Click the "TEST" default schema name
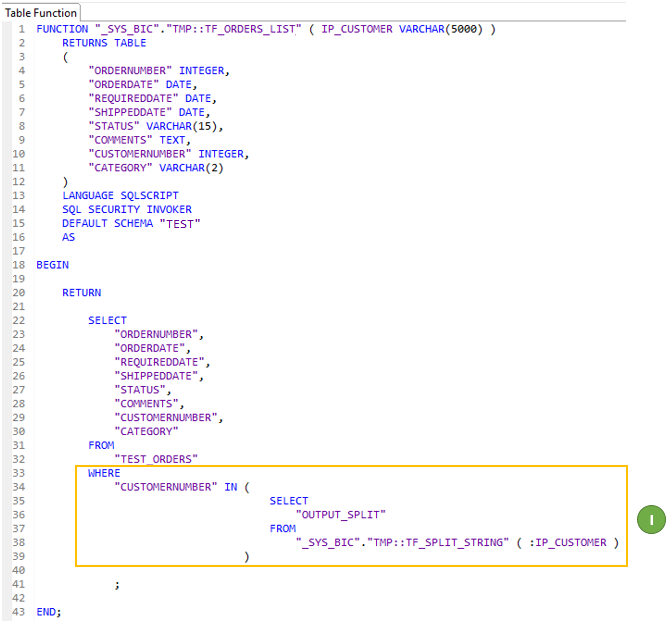The image size is (672, 622). (182, 223)
